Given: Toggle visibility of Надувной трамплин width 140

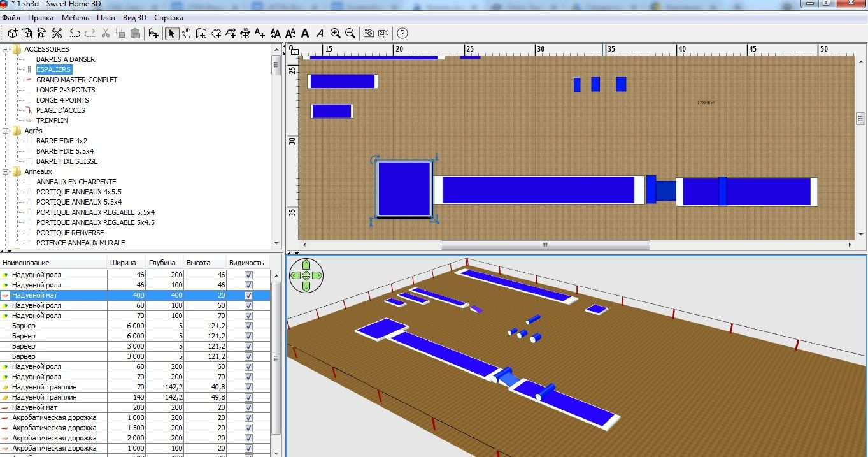Looking at the screenshot, I should point(248,398).
